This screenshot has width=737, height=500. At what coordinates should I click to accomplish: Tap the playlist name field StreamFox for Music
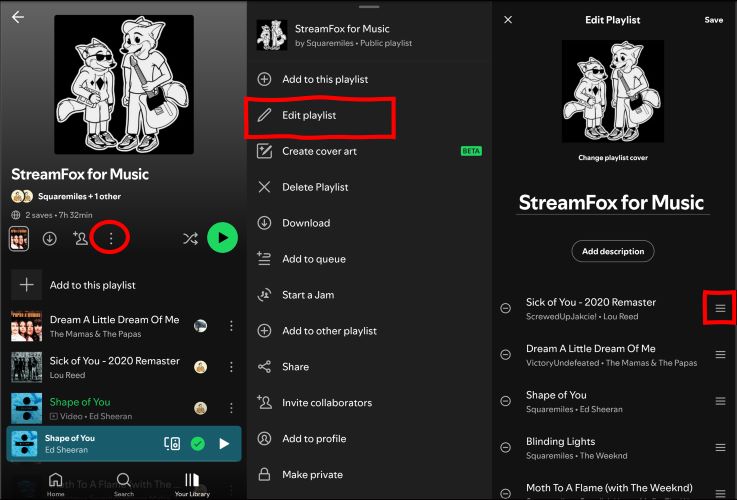pos(612,203)
